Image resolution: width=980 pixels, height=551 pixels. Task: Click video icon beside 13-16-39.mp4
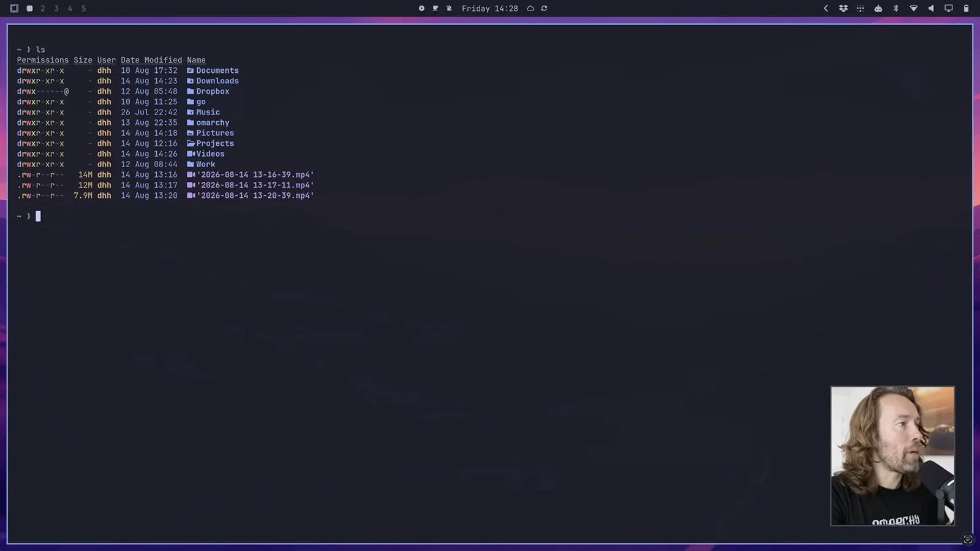point(191,174)
